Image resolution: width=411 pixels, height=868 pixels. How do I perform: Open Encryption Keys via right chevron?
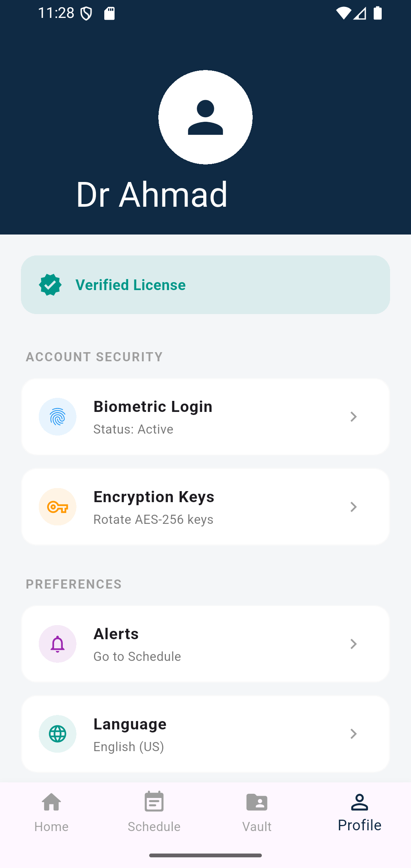point(353,507)
